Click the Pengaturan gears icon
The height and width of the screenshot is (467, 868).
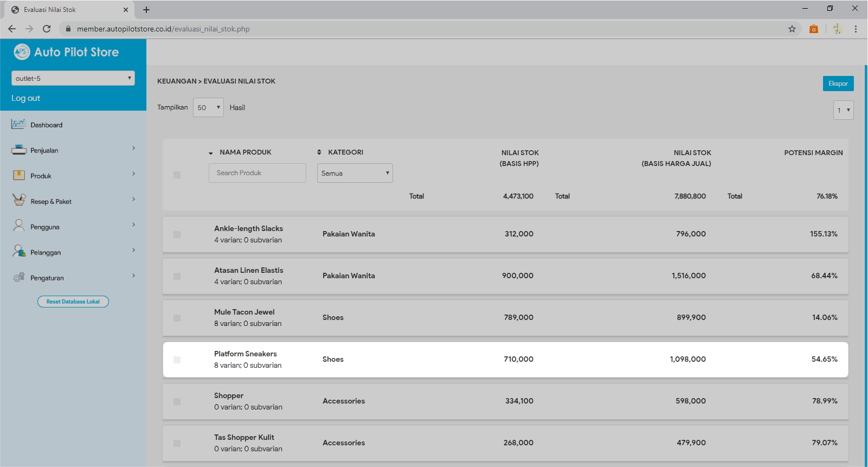[x=18, y=277]
